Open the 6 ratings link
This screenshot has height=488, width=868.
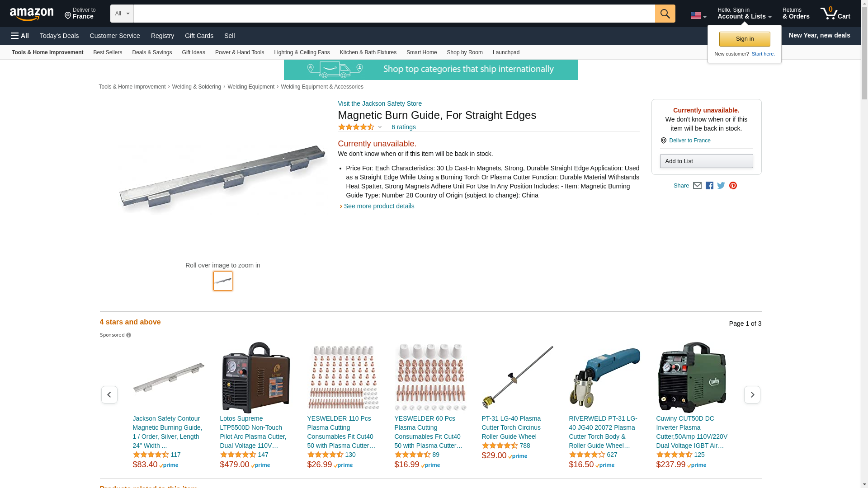403,127
